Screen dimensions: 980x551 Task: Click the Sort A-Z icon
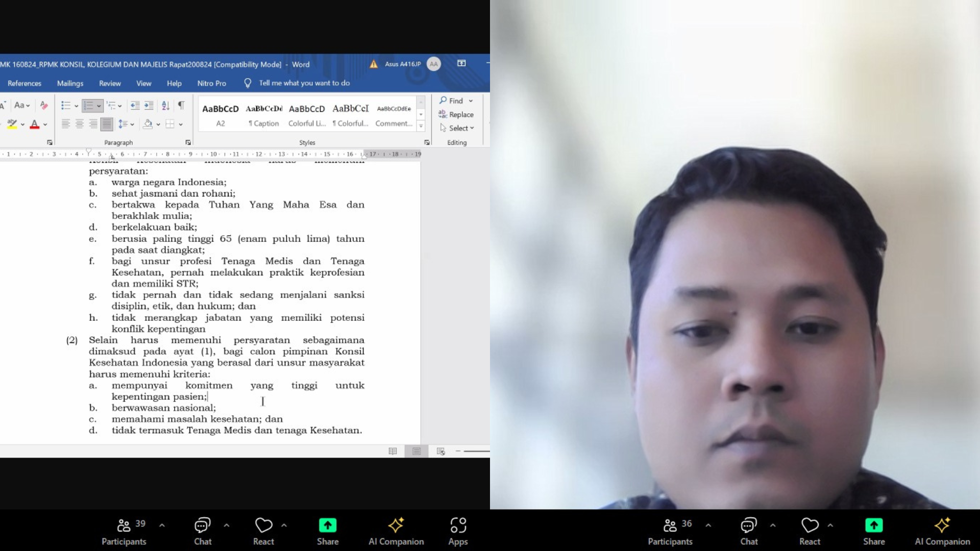[165, 106]
